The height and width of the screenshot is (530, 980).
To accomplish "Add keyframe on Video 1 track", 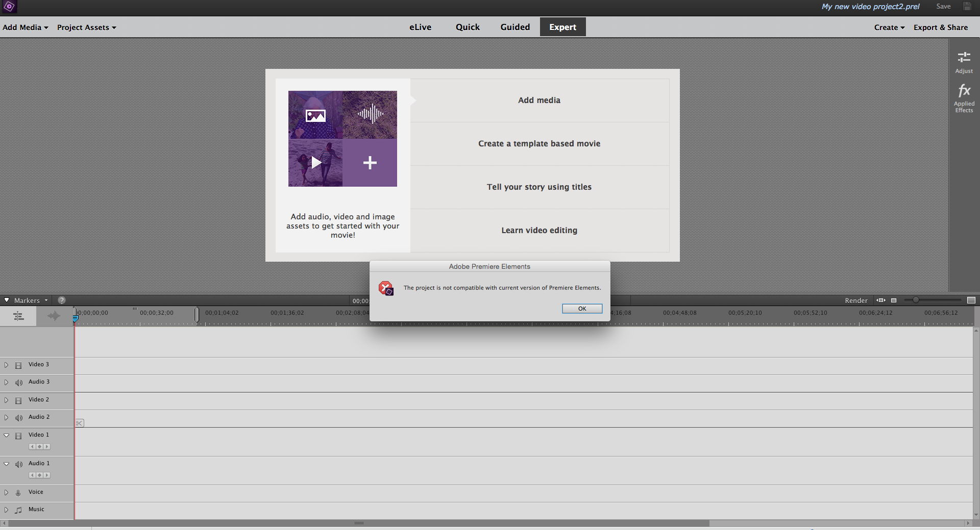I will [x=39, y=446].
